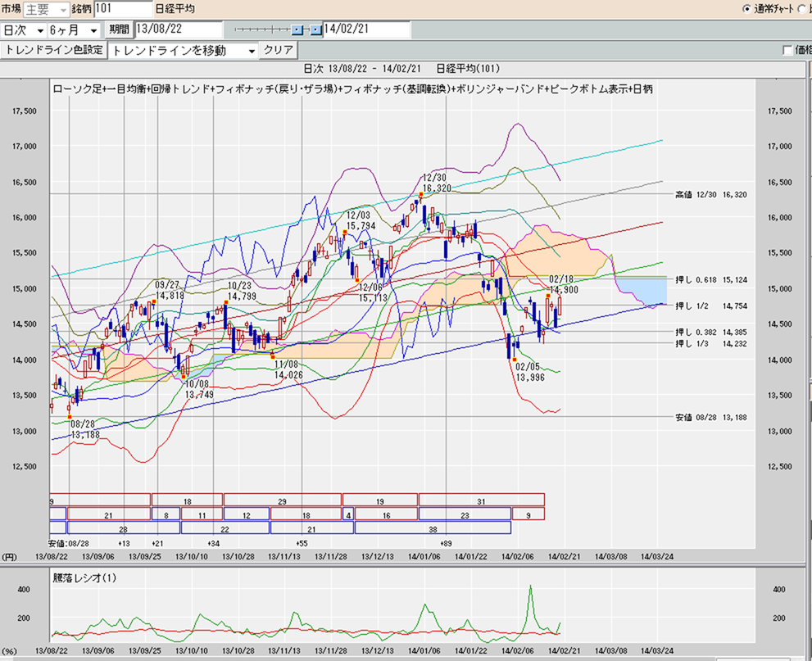The image size is (812, 661).
Task: Click the 日経平均 name beside the code field
Action: (175, 9)
